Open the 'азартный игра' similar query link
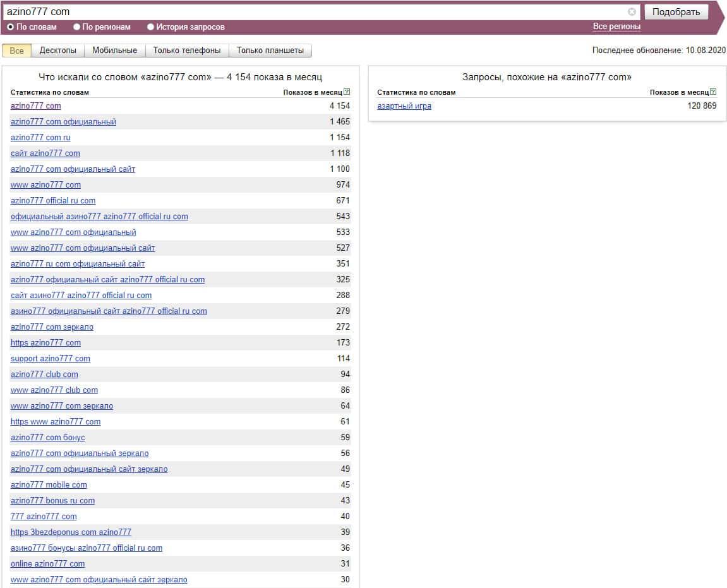This screenshot has width=727, height=588. 404,106
